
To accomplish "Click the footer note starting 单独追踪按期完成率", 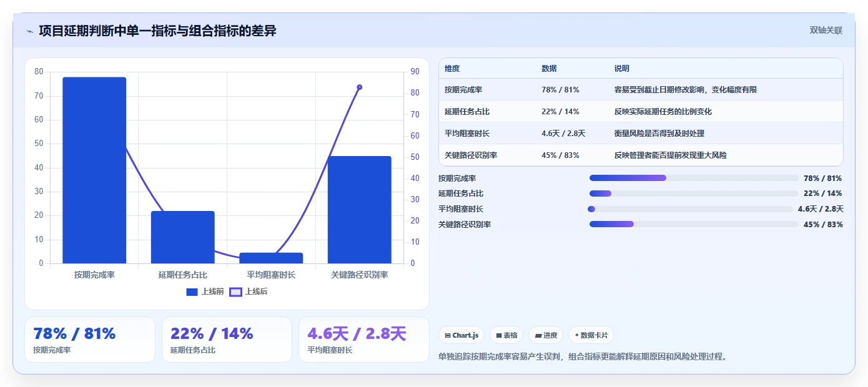I will click(583, 357).
